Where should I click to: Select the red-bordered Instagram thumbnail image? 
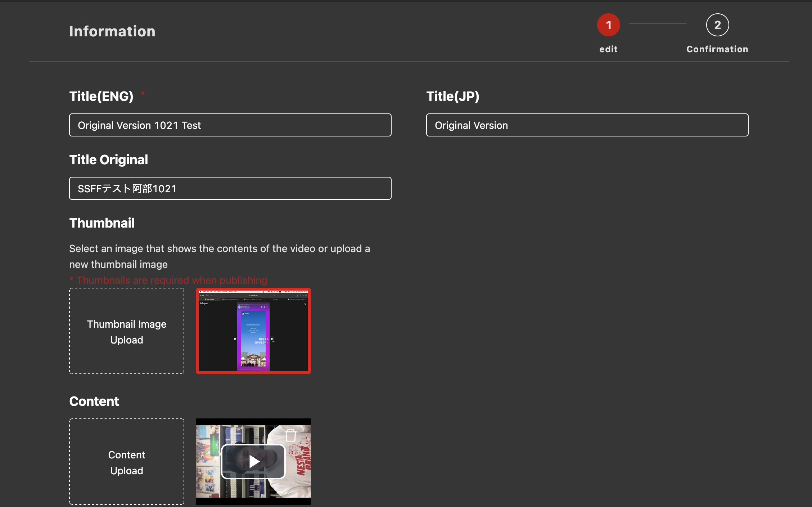[253, 331]
